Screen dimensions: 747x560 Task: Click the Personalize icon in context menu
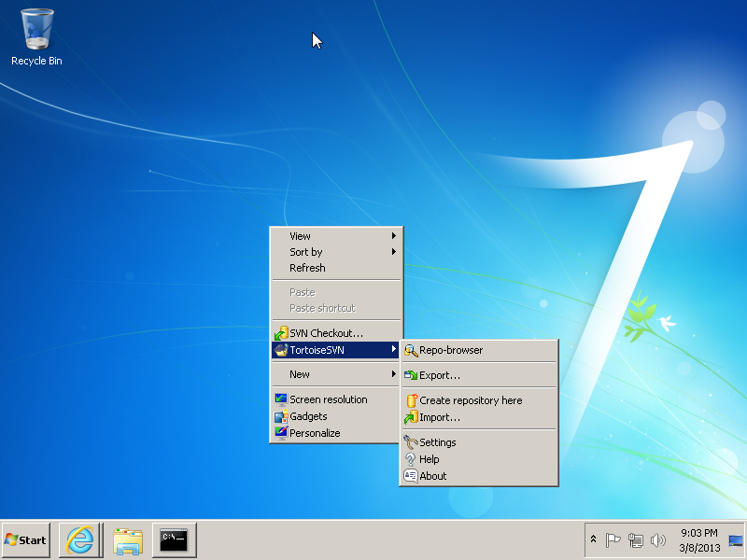tap(281, 433)
